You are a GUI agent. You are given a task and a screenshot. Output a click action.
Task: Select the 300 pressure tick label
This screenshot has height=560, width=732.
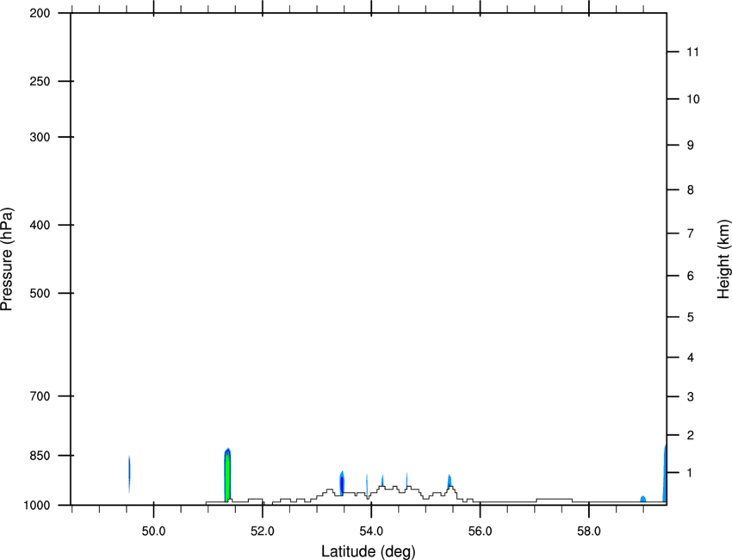coord(40,137)
